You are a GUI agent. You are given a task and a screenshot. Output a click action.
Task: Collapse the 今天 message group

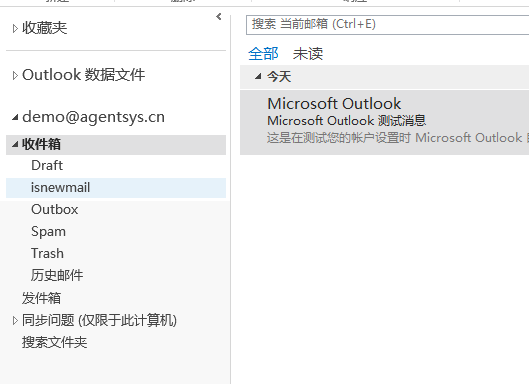pyautogui.click(x=258, y=76)
